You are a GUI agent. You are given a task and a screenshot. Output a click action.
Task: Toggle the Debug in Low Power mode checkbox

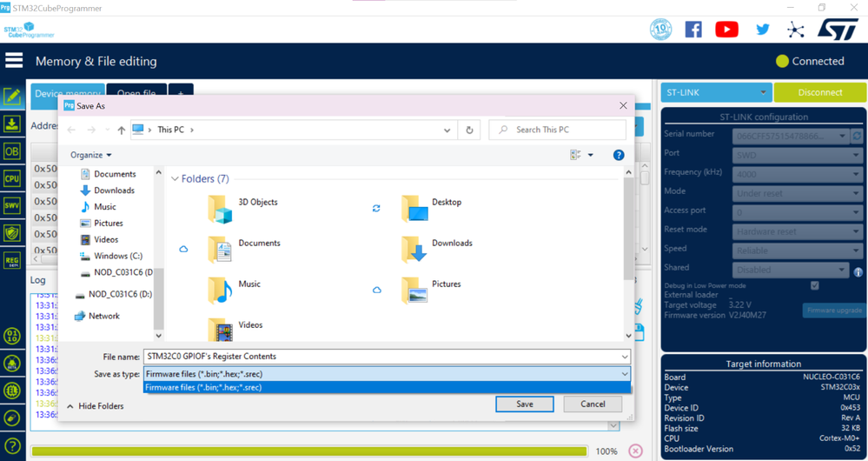point(814,285)
